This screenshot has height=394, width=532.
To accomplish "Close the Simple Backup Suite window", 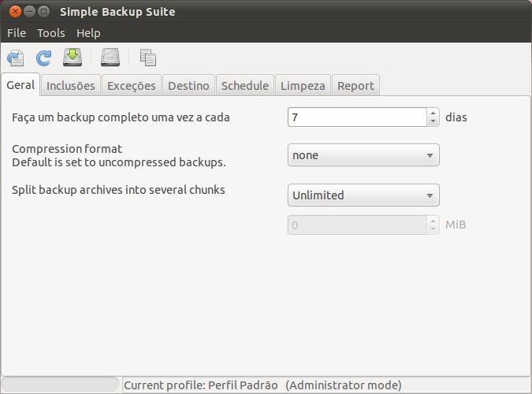I will 15,12.
